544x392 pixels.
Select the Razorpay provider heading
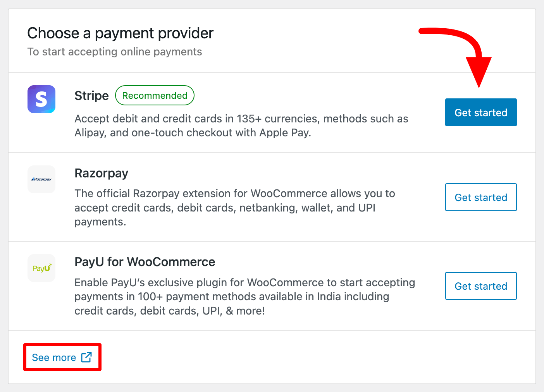pos(101,174)
